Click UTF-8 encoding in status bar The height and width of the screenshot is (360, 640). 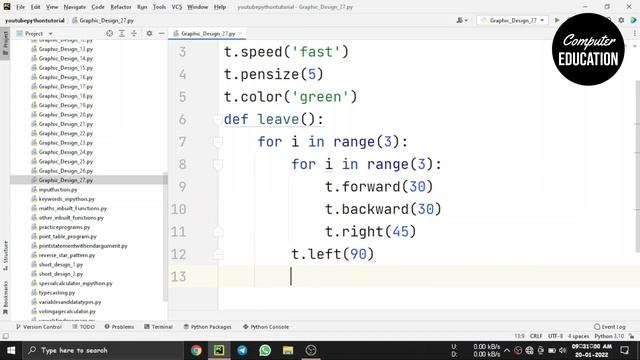pyautogui.click(x=555, y=336)
